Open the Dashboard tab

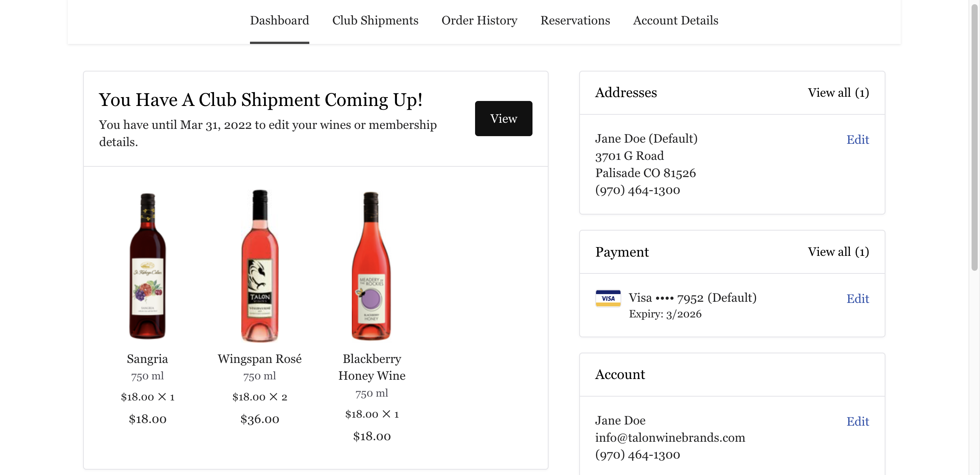[279, 20]
